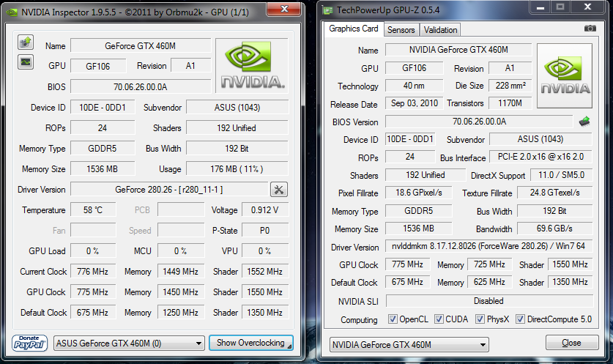Screen dimensions: 613x364
Task: Click the Subvendor ASUS (1043) field in Inspector
Action: coord(237,108)
